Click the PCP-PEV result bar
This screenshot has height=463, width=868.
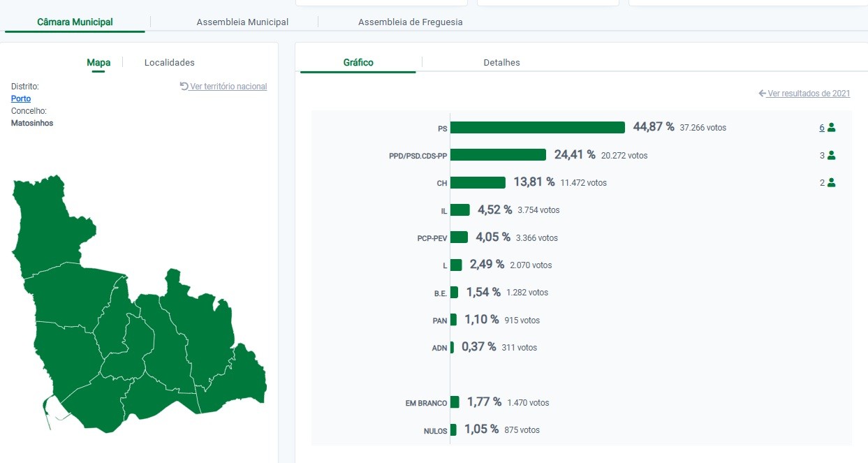[459, 237]
